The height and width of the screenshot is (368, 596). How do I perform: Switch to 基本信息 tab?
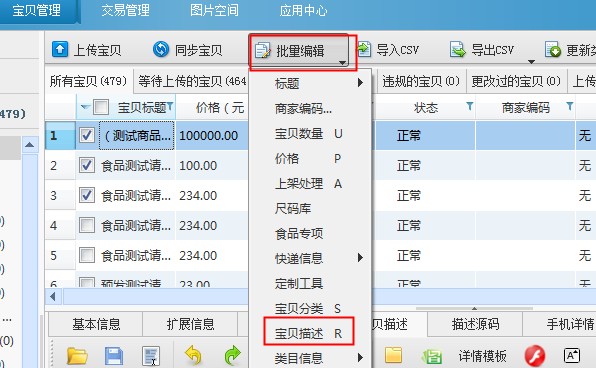coord(96,324)
